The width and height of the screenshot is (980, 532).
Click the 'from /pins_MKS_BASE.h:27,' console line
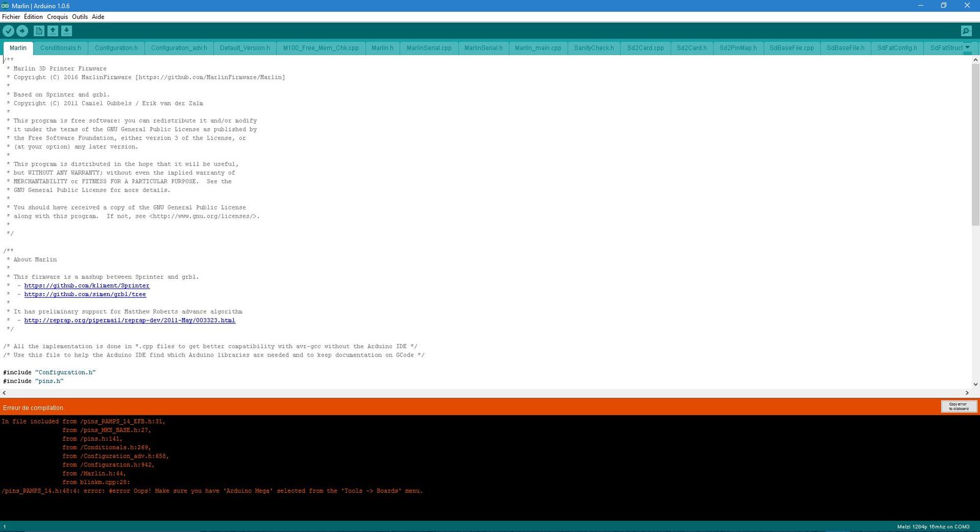pyautogui.click(x=107, y=430)
